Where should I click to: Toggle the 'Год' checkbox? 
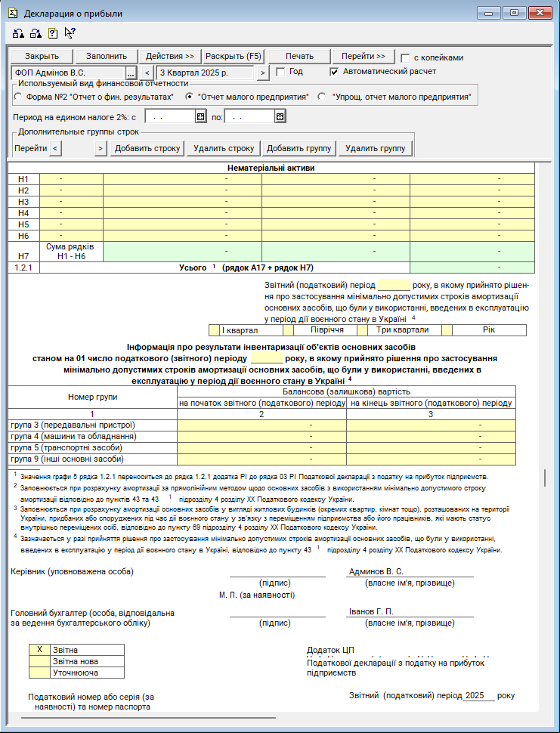pyautogui.click(x=280, y=72)
